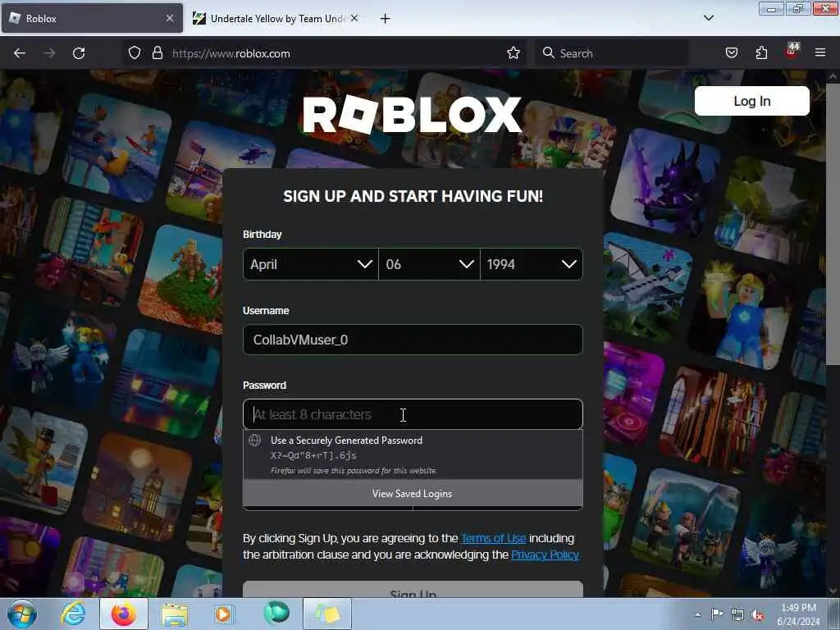Open the Pocket save icon
The width and height of the screenshot is (840, 630).
coord(731,53)
